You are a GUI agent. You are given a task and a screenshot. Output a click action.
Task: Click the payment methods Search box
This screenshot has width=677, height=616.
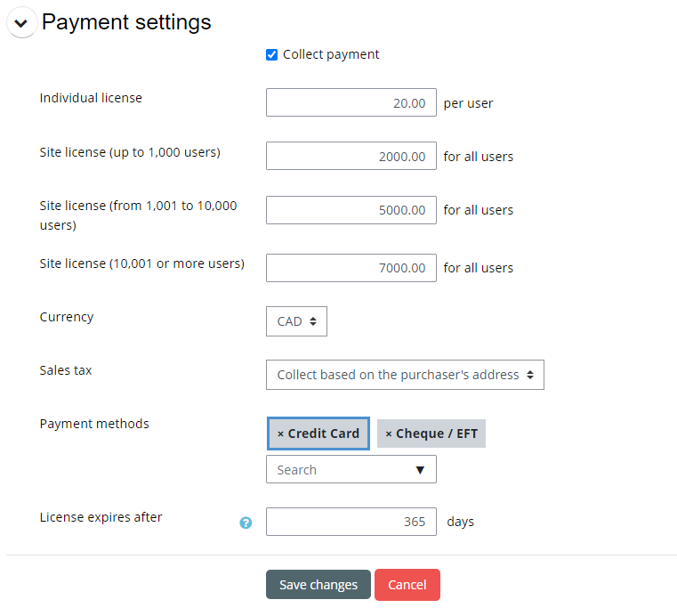(338, 469)
